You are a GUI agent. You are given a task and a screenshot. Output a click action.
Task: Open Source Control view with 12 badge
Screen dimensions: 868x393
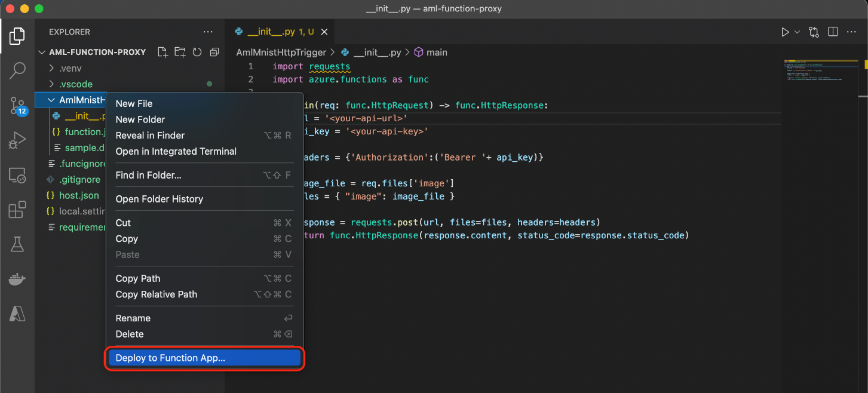tap(17, 106)
